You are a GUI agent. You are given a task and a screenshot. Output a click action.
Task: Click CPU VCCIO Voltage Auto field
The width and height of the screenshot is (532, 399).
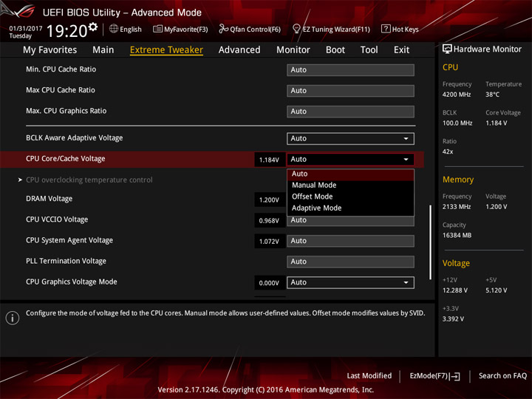(x=350, y=221)
